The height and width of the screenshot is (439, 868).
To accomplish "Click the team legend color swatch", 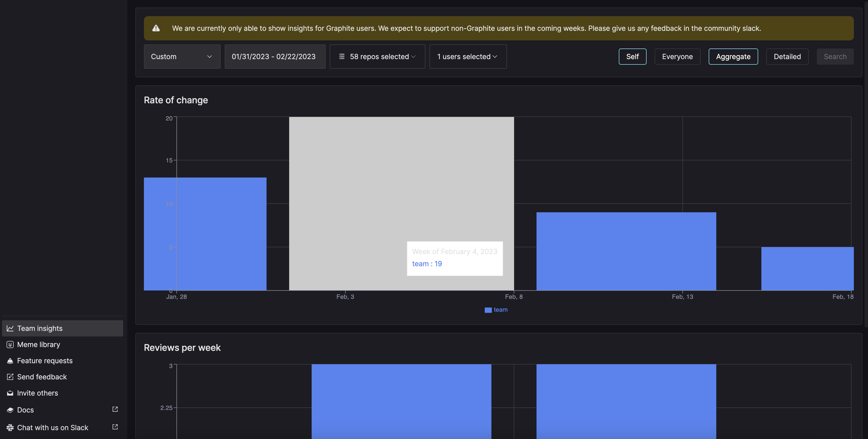I will point(488,310).
